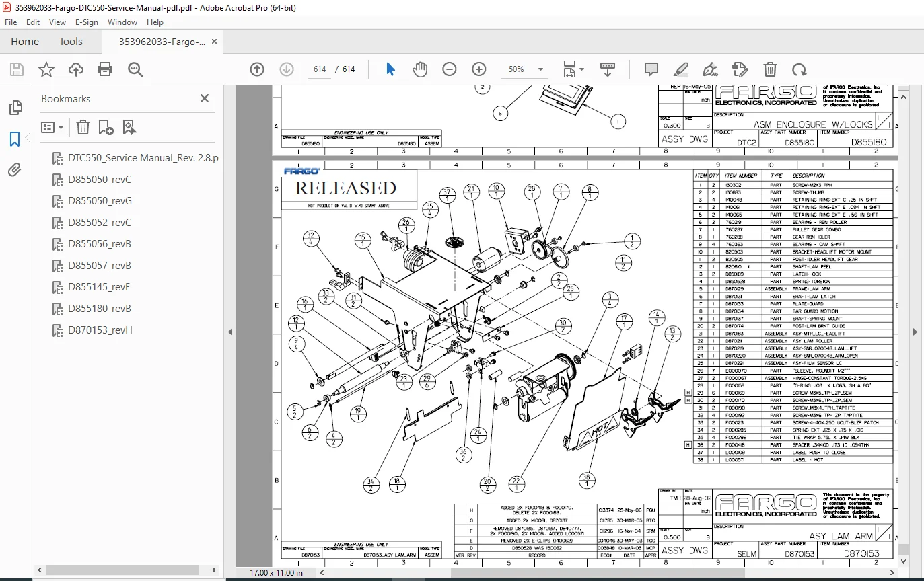Toggle the Bookmarks side panel
Screen dimensions: 924x581
click(15, 139)
